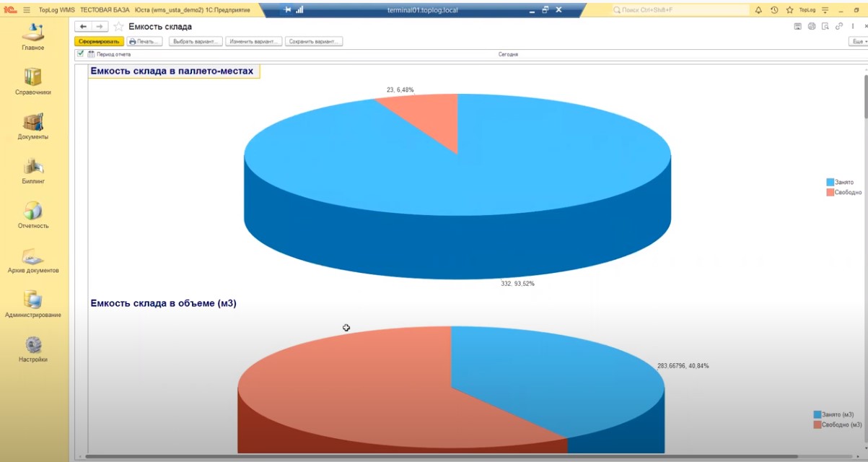Click the Свободно legend salmon swatch
The image size is (868, 462).
[x=830, y=193]
